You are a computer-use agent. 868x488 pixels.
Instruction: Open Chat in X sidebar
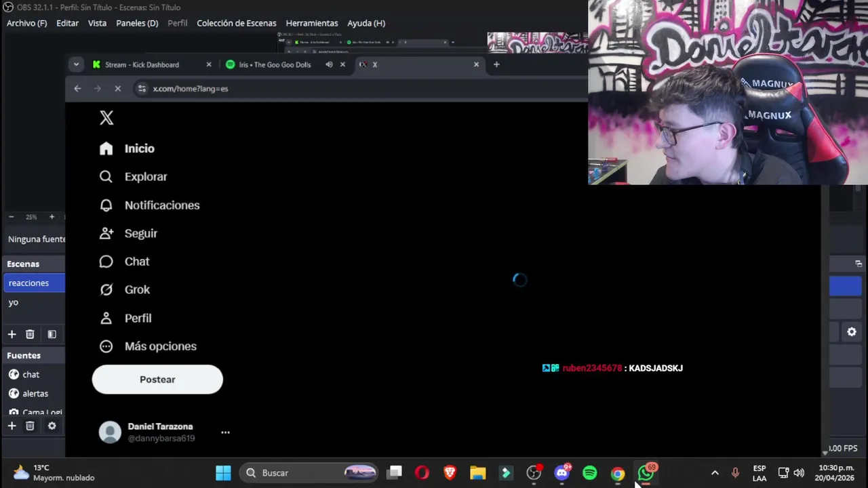click(x=124, y=262)
